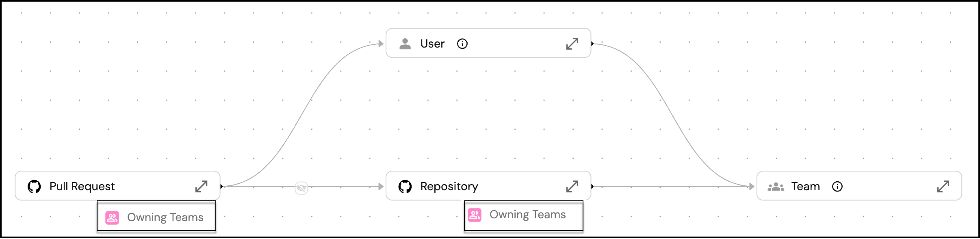980x239 pixels.
Task: Expand the Repository node
Action: coord(572,187)
